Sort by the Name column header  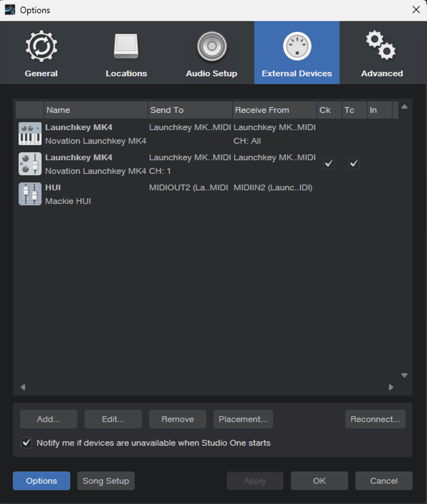point(96,110)
